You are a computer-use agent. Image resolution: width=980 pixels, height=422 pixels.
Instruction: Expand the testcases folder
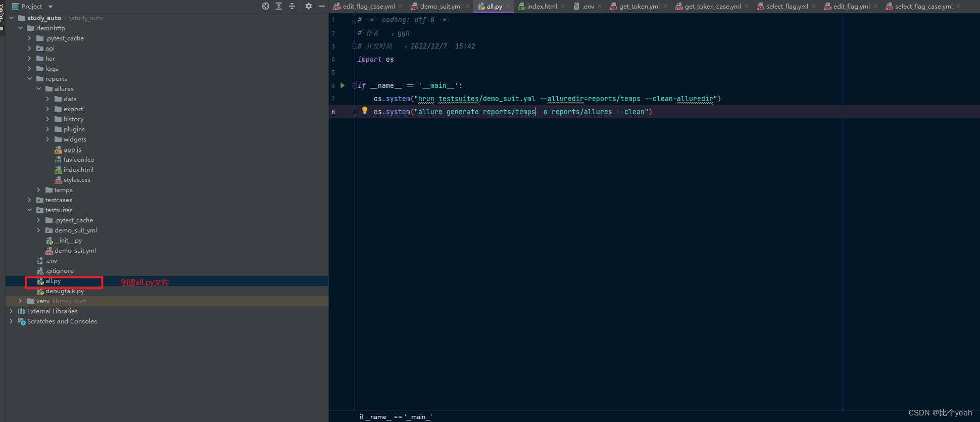click(29, 200)
